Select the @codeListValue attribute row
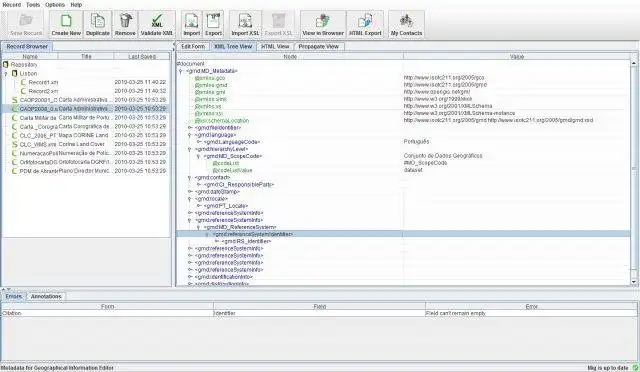The width and height of the screenshot is (640, 372). 233,171
